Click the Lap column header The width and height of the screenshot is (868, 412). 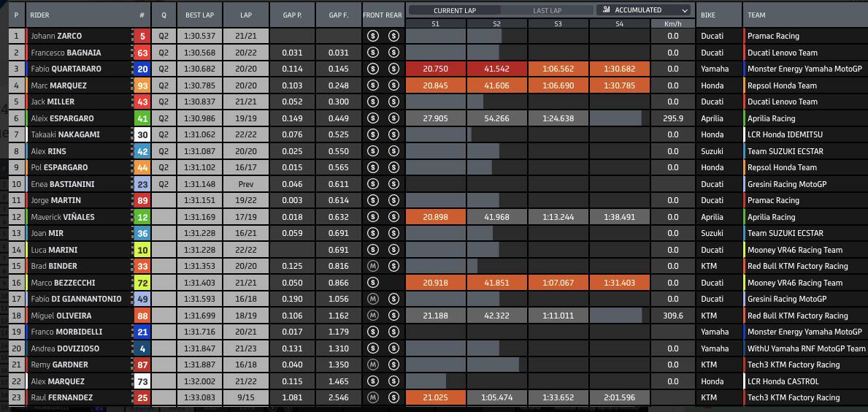point(246,15)
